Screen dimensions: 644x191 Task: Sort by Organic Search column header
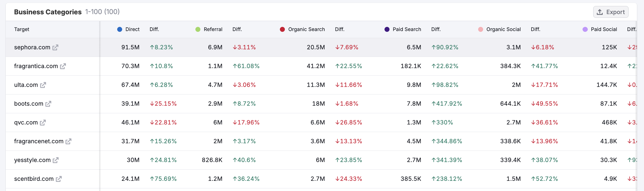point(307,29)
